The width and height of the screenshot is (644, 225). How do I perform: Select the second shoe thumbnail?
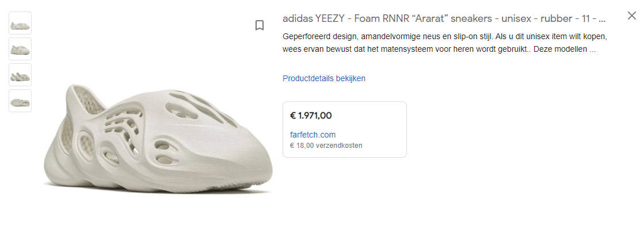click(20, 49)
